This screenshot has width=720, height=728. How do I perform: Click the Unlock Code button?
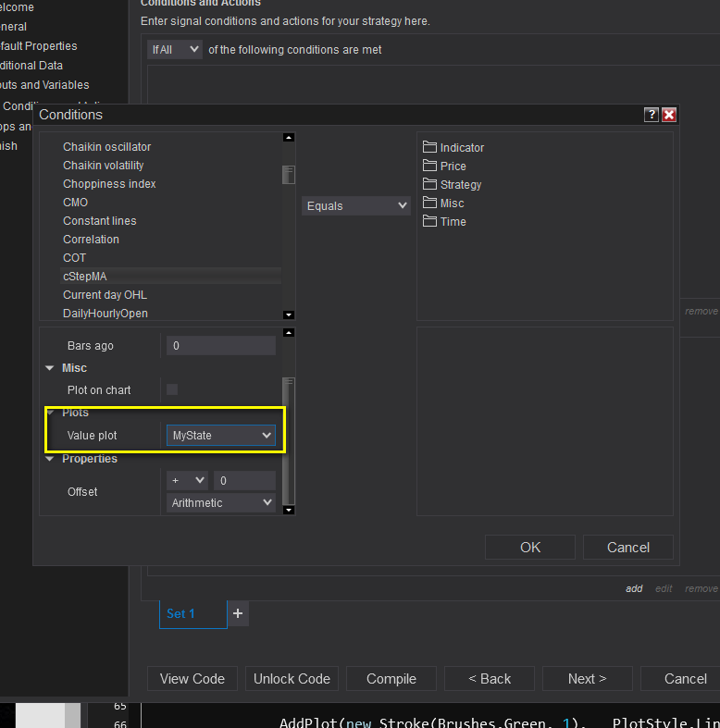pos(292,679)
